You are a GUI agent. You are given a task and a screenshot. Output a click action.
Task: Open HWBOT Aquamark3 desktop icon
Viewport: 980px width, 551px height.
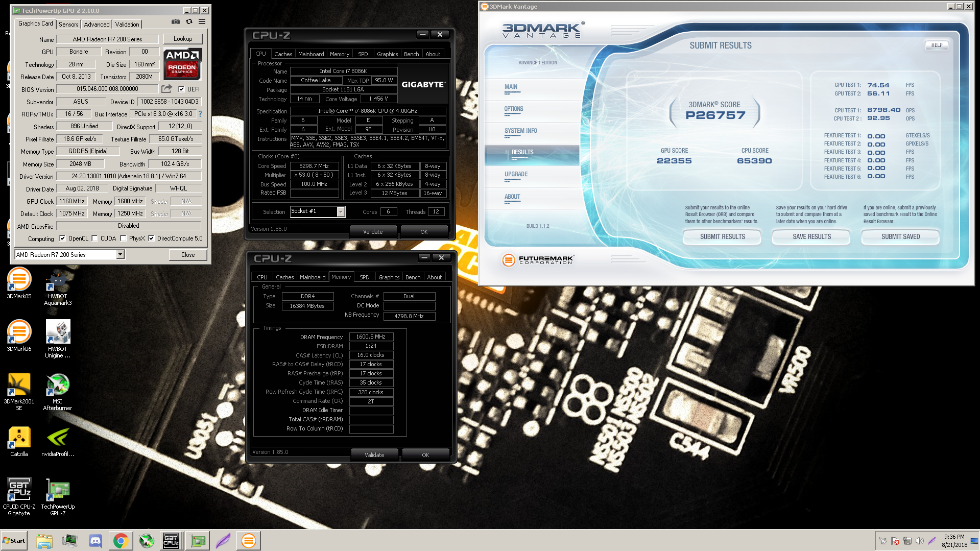58,288
